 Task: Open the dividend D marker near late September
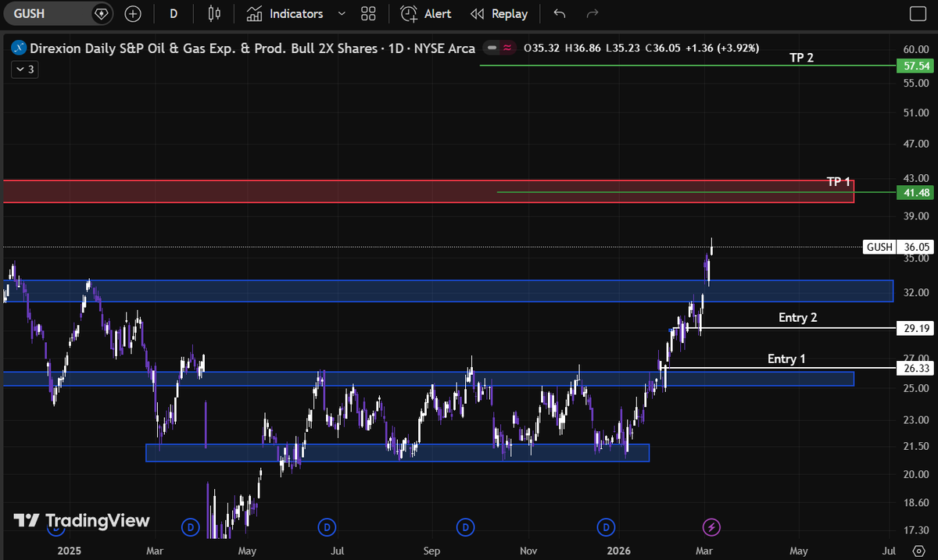click(466, 527)
